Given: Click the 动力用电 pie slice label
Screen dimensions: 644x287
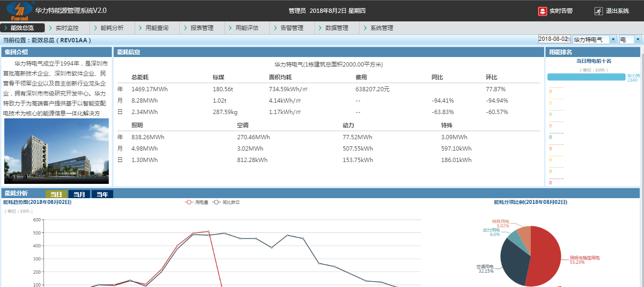Looking at the screenshot, I should click(491, 232).
